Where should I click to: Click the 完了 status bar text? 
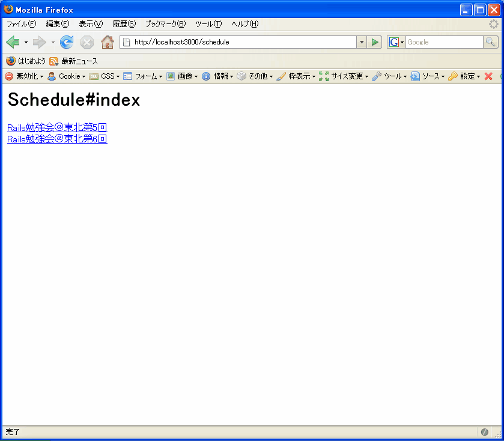13,431
